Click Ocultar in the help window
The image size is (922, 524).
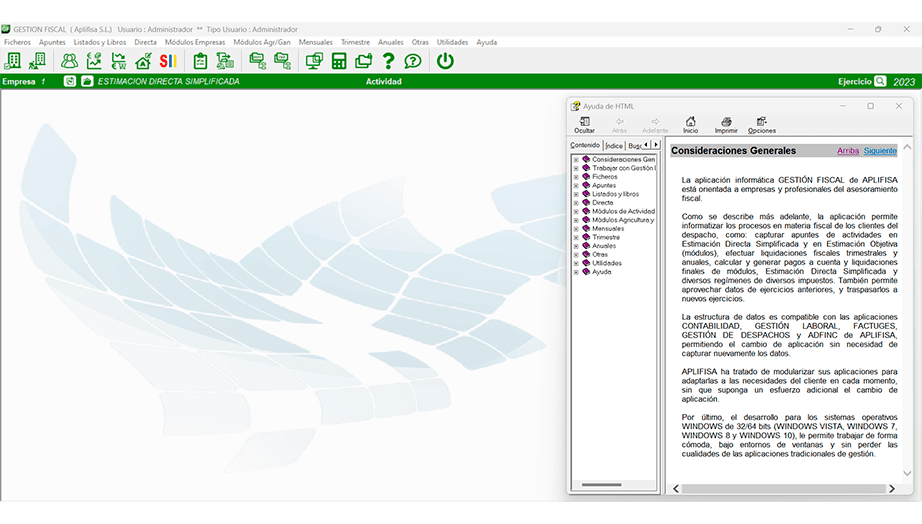coord(584,125)
